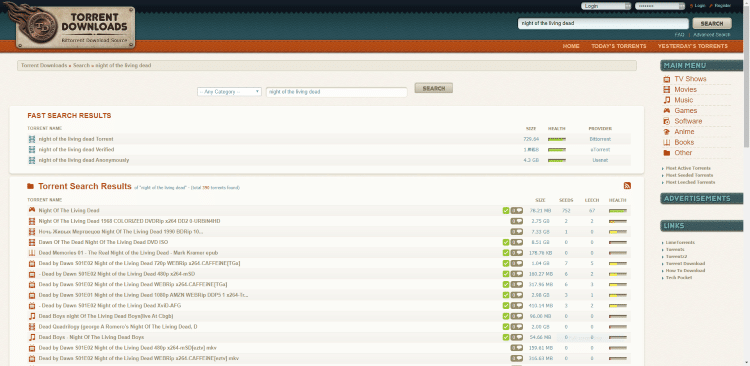This screenshot has width=750, height=366.
Task: Select Anime in Main Menu
Action: pos(684,132)
